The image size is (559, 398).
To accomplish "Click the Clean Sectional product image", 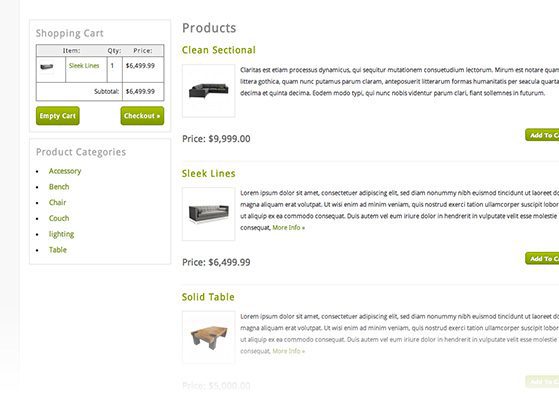I will click(x=209, y=91).
